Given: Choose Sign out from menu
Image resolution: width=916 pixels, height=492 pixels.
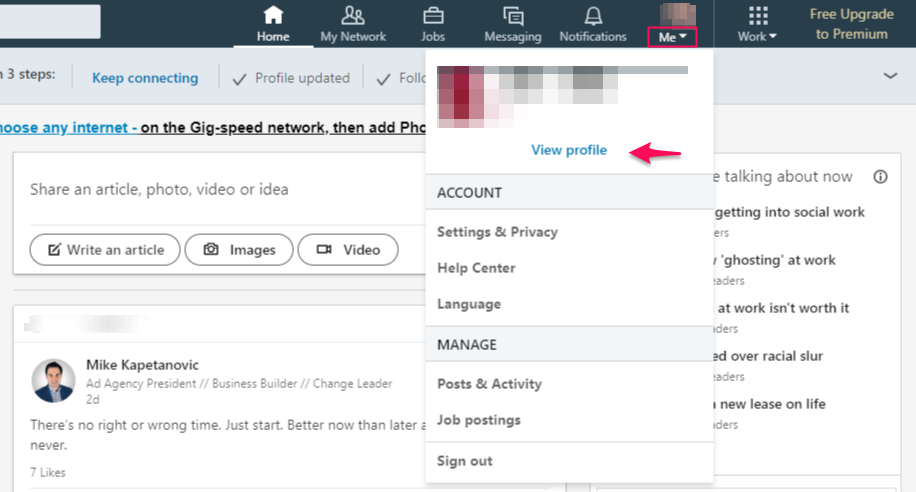Looking at the screenshot, I should tap(464, 461).
